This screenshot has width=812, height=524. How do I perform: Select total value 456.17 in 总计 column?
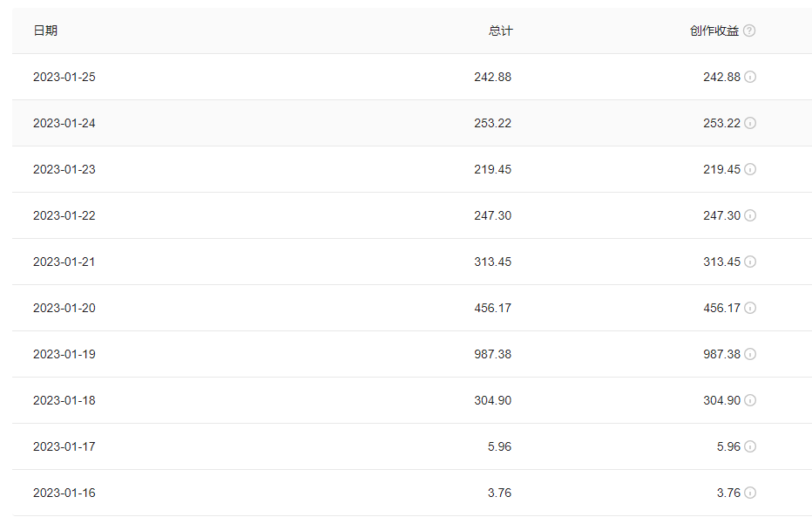pyautogui.click(x=492, y=308)
